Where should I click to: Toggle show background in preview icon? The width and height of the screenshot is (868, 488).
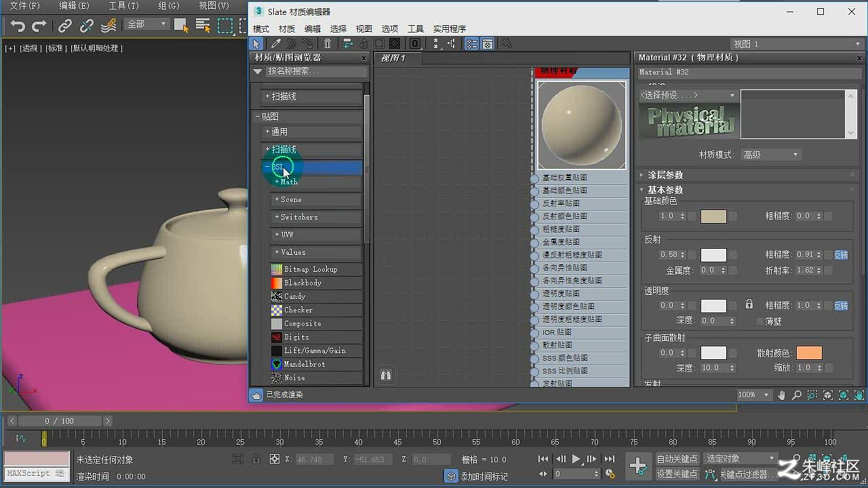394,43
